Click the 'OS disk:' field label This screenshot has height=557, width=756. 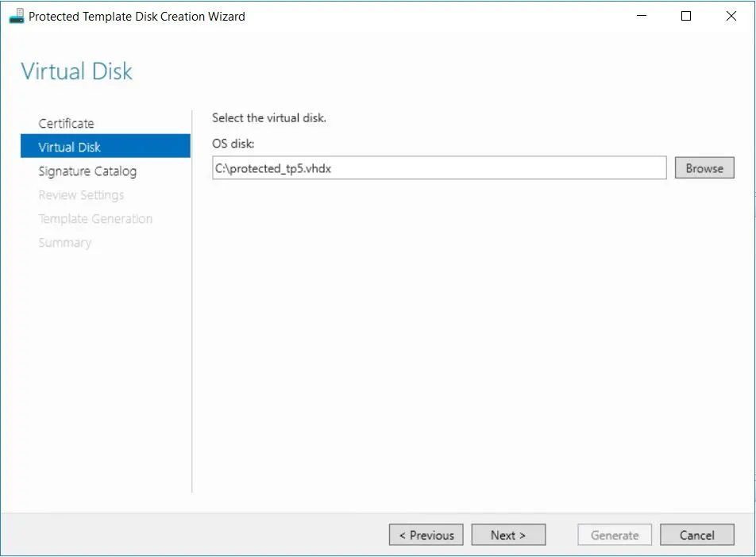tap(233, 143)
